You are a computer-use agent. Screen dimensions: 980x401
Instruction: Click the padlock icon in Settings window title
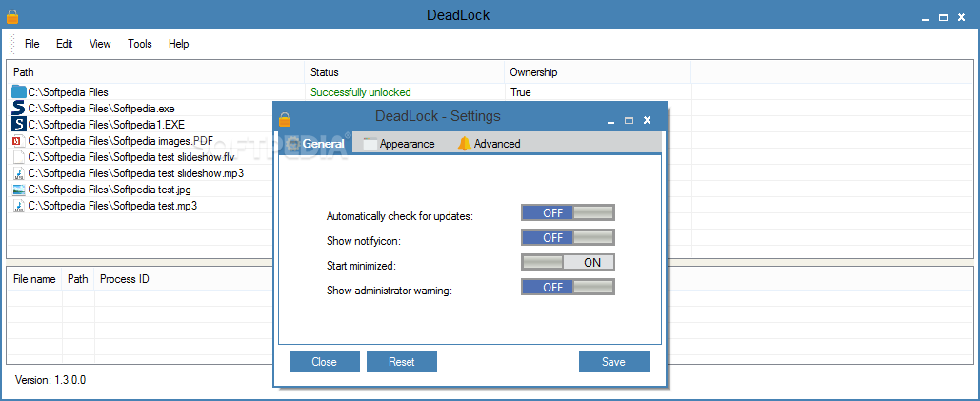[x=285, y=119]
